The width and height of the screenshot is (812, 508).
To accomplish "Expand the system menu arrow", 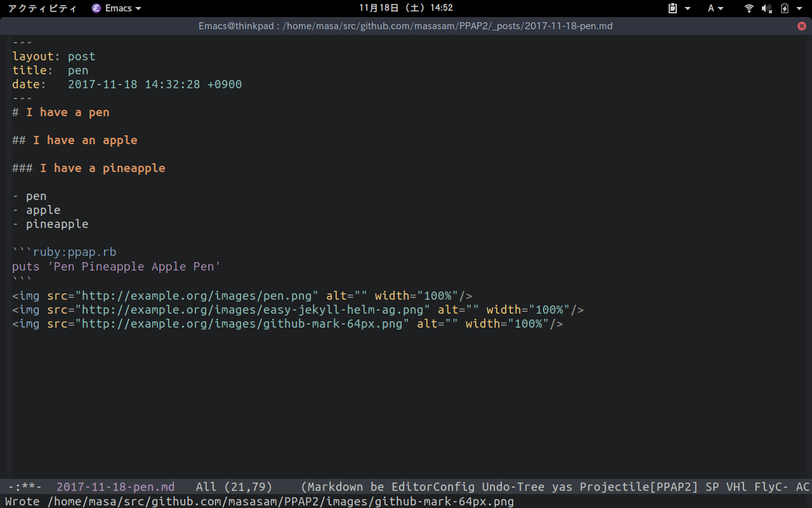I will tap(800, 8).
